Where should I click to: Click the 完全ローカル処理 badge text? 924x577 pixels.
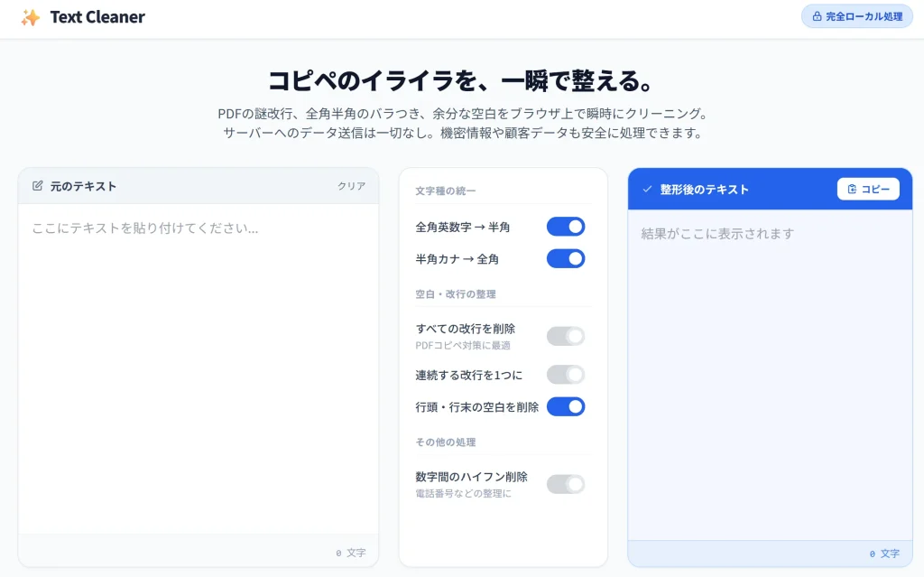coord(864,16)
